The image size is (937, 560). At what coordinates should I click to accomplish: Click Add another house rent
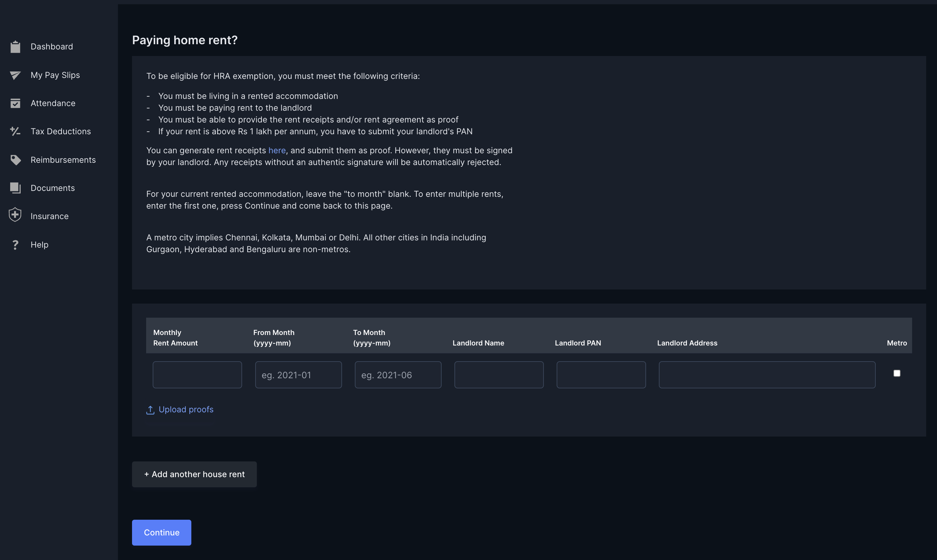[194, 474]
